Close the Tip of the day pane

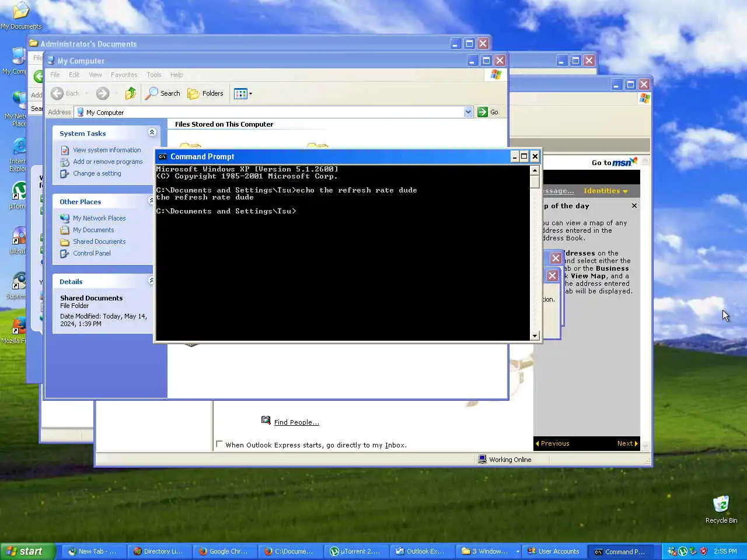click(x=634, y=206)
